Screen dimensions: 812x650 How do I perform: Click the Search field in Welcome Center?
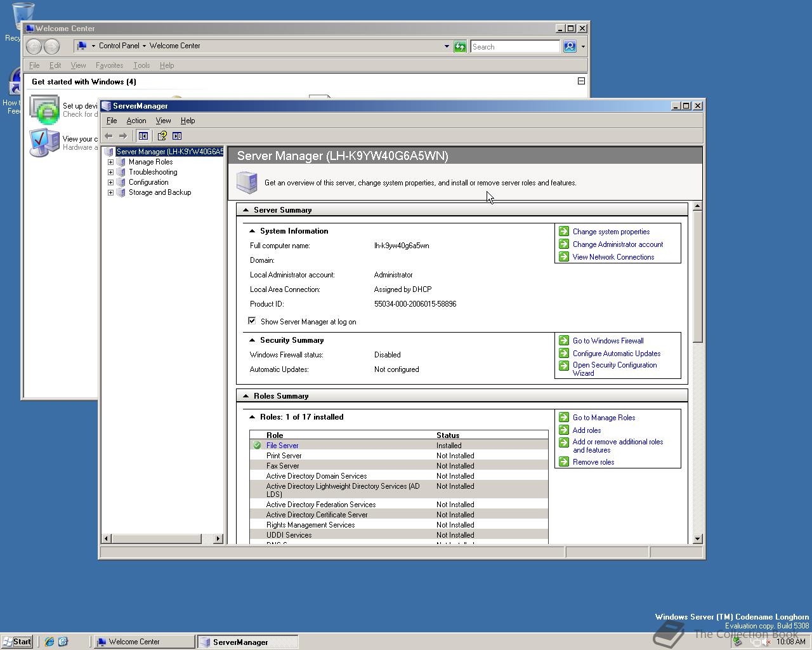(x=514, y=46)
